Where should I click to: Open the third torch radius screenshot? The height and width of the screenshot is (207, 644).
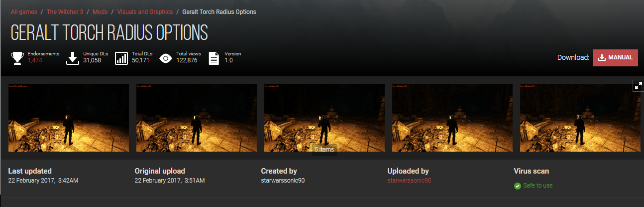click(x=324, y=118)
